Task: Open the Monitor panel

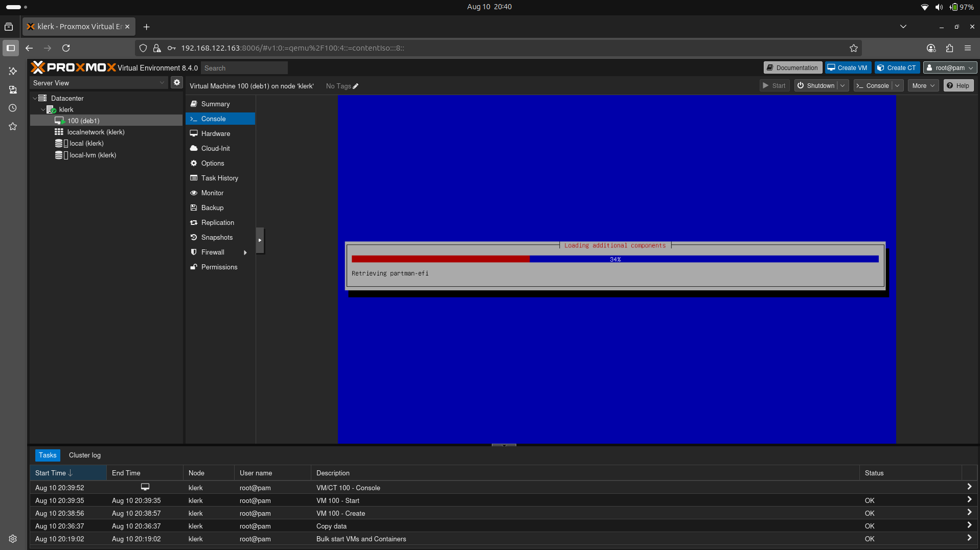Action: (212, 193)
